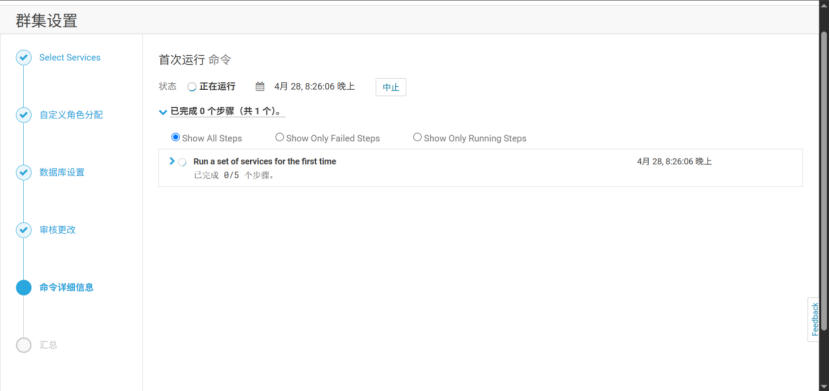Click the running spinner next to 正在运行
Screen dimensions: 830x391
coord(192,87)
